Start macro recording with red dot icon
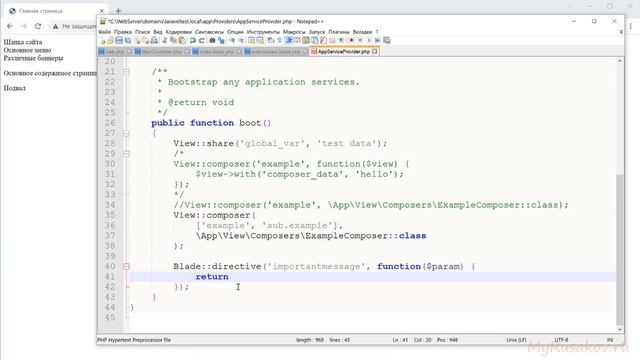The height and width of the screenshot is (360, 640). 351,40
